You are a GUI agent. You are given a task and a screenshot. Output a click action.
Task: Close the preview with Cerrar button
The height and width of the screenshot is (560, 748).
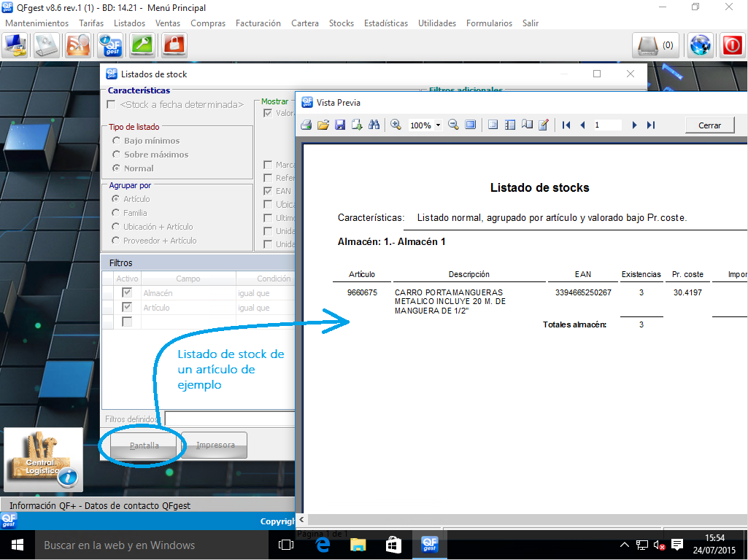(x=709, y=125)
